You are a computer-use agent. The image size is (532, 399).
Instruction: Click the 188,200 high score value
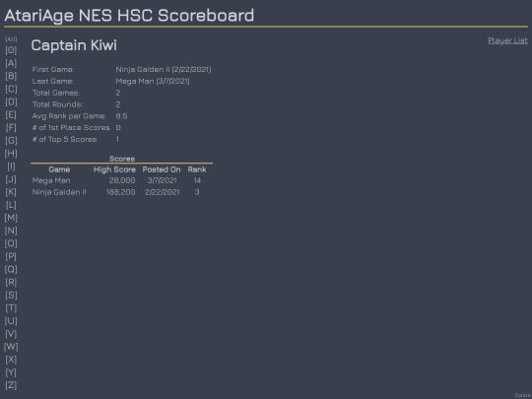121,192
